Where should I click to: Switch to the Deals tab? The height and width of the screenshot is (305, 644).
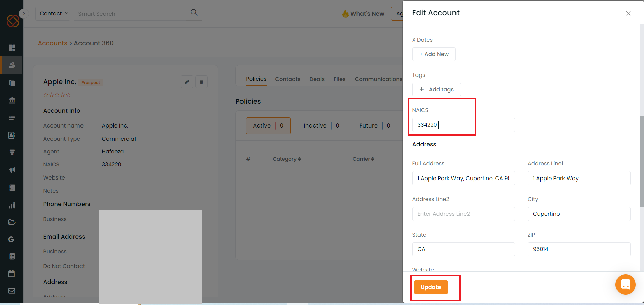[x=317, y=79]
